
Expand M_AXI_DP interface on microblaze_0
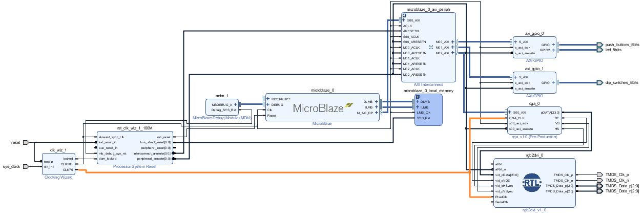pos(377,113)
